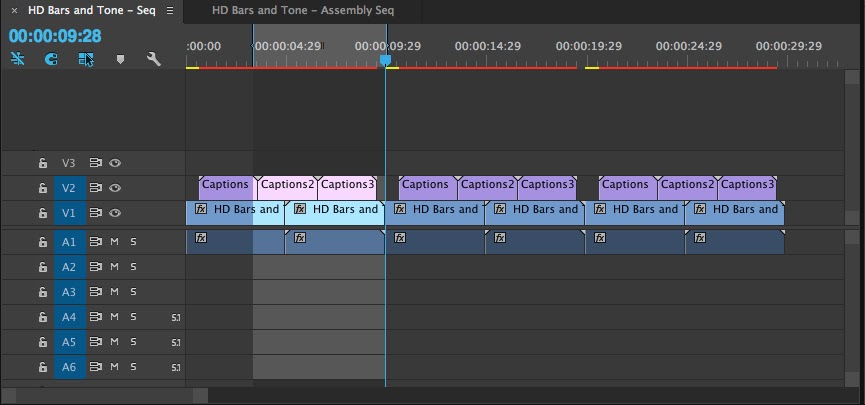Mute audio track A6
The image size is (865, 405).
[x=115, y=367]
